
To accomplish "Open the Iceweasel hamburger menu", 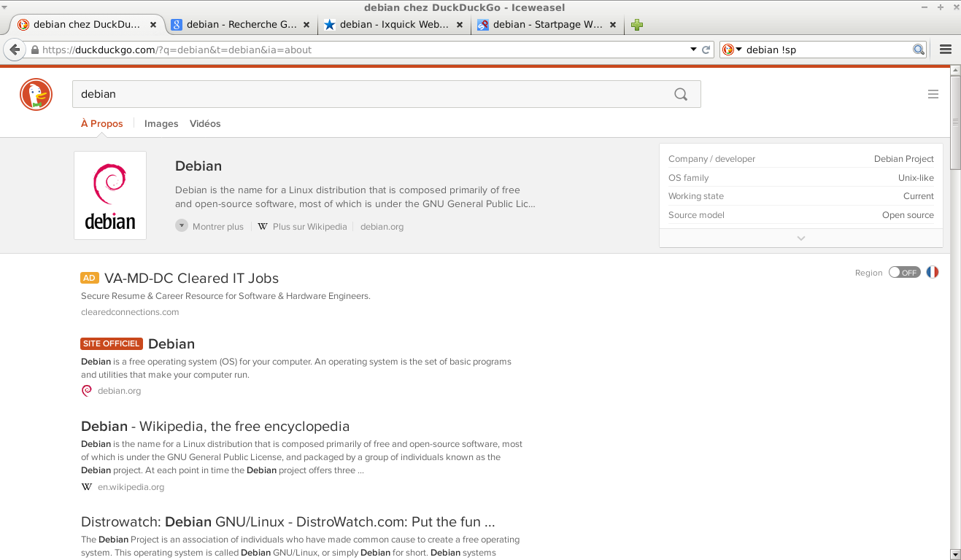I will (946, 50).
